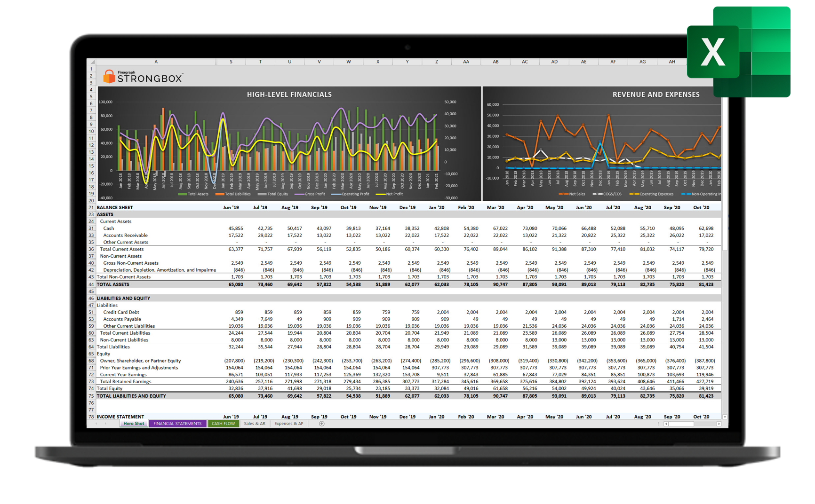The height and width of the screenshot is (504, 815).
Task: Select row 44 header
Action: (91, 284)
